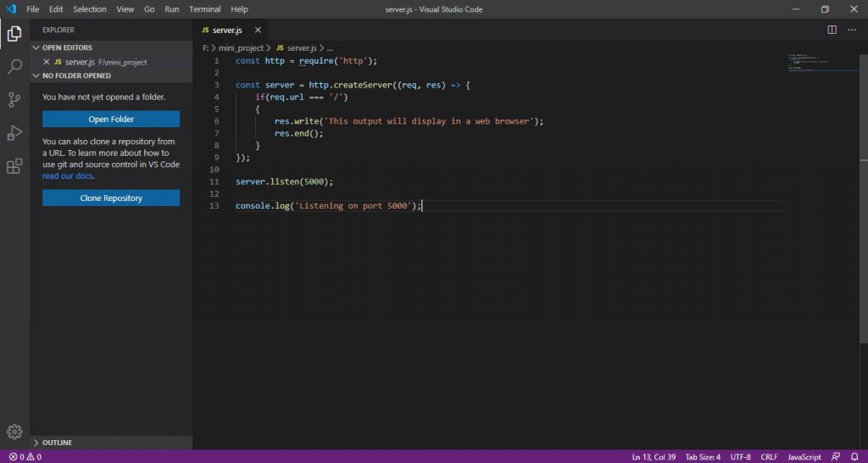Click the res.write code line
The width and height of the screenshot is (868, 463).
[x=409, y=121]
